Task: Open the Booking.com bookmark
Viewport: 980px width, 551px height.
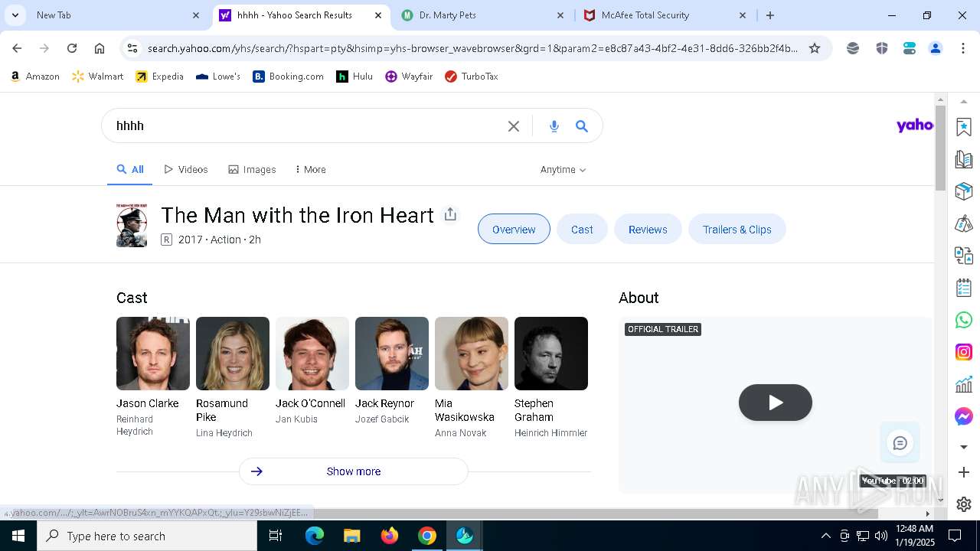Action: 289,77
